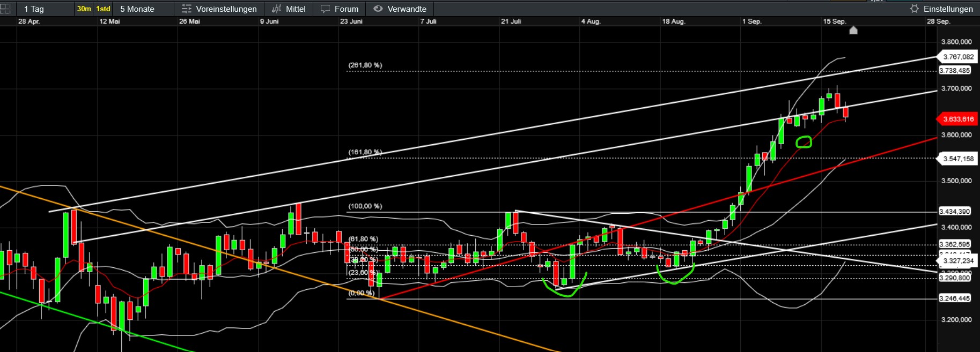
Task: Select the price tag 3.290,800
Action: point(955,278)
